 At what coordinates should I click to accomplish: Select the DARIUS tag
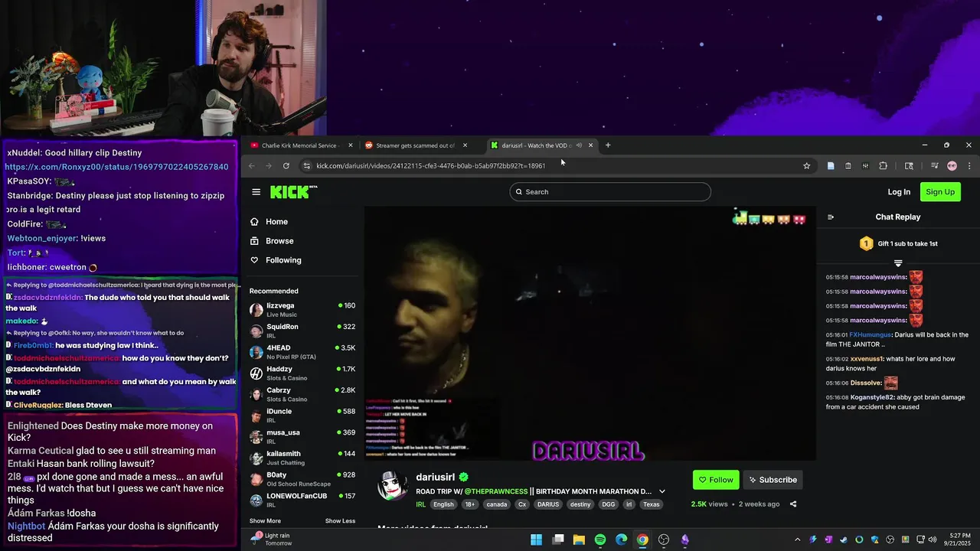coord(548,504)
